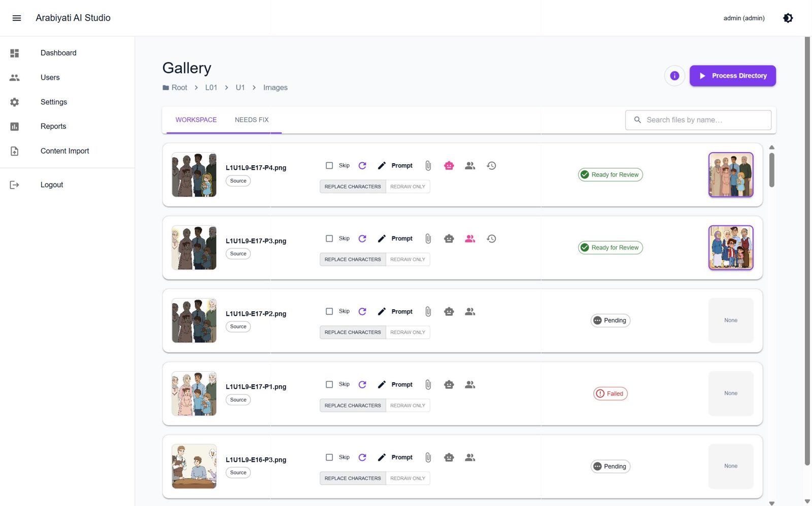812x506 pixels.
Task: Navigate to L01 breadcrumb folder
Action: pyautogui.click(x=211, y=88)
